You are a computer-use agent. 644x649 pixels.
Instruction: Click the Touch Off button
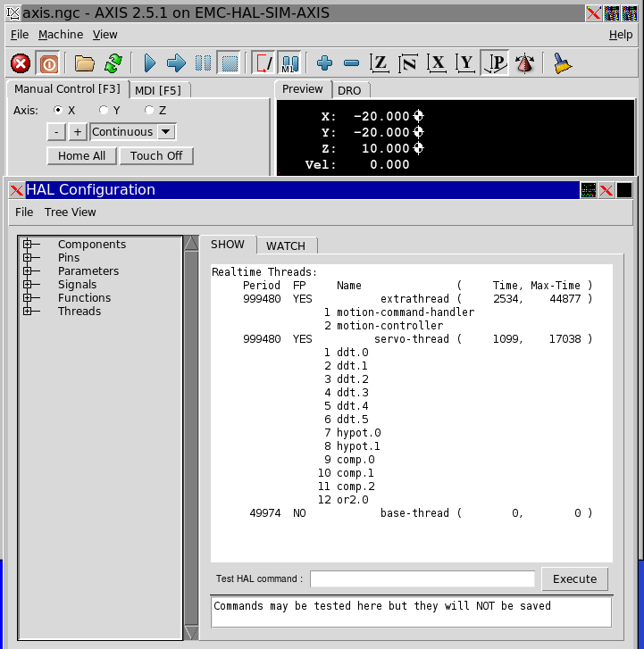pos(156,156)
